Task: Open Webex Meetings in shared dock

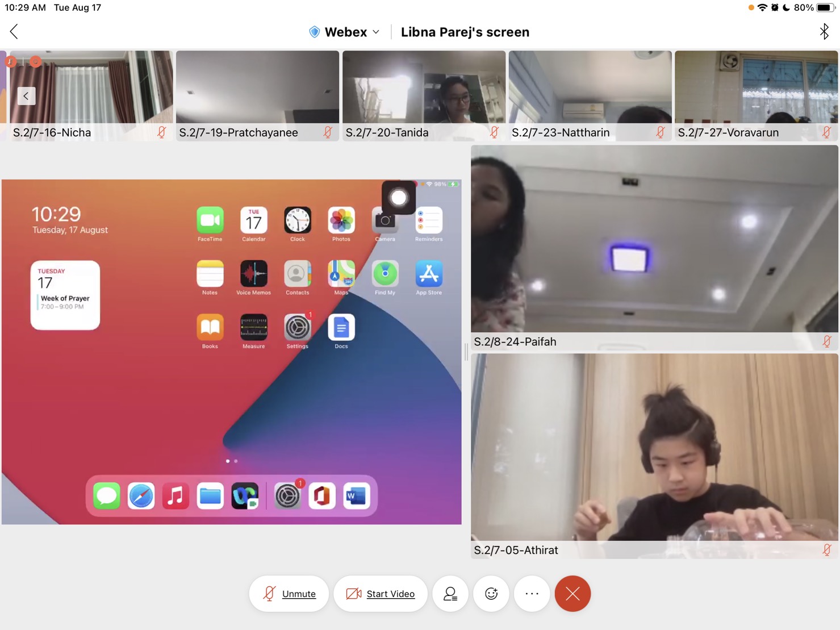Action: (245, 496)
